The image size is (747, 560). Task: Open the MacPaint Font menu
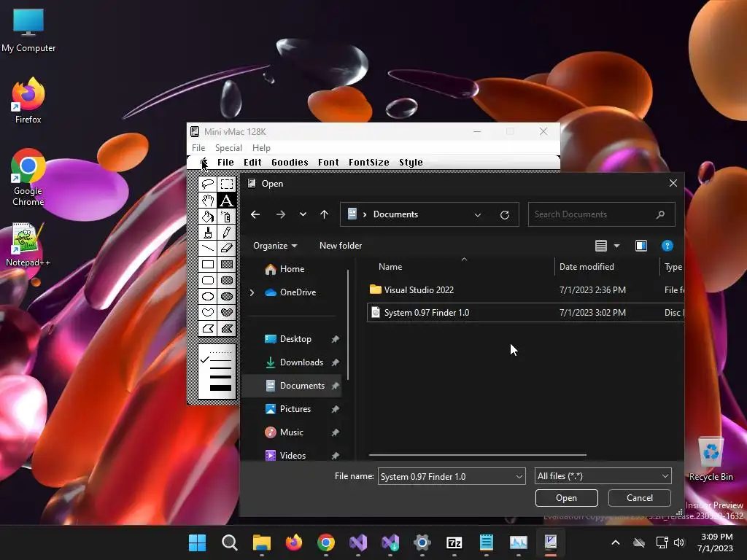pos(328,163)
